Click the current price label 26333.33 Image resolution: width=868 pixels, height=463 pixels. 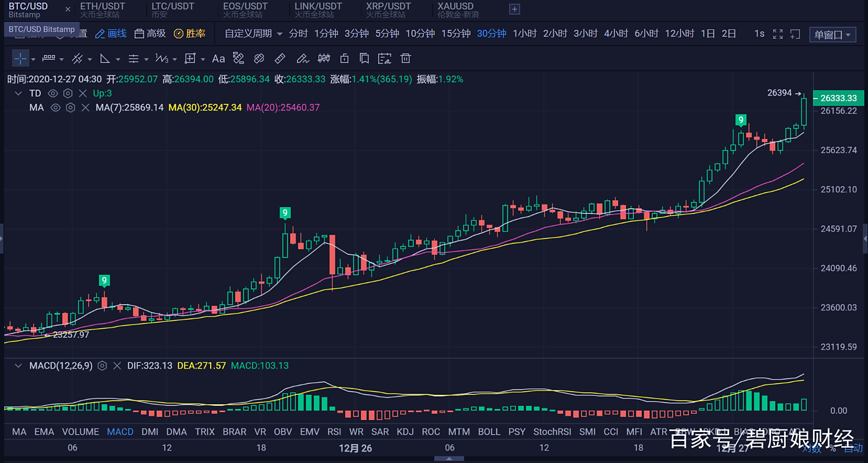tap(838, 98)
